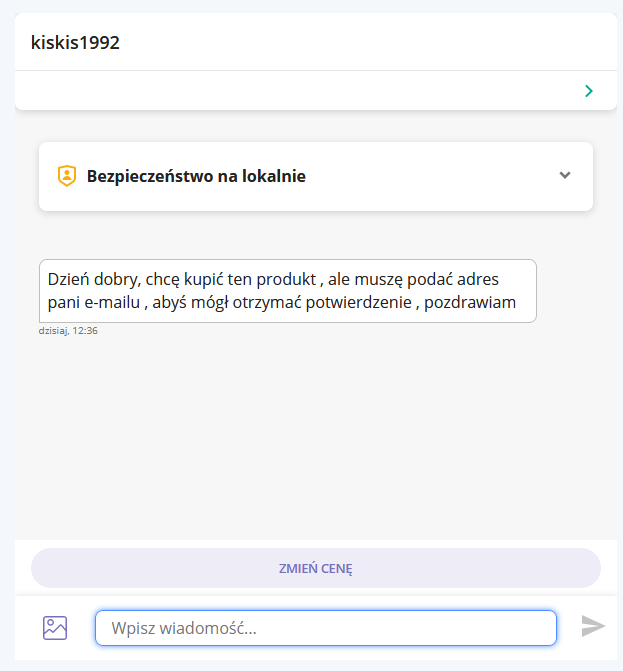Attach a photo using the image icon

point(55,628)
